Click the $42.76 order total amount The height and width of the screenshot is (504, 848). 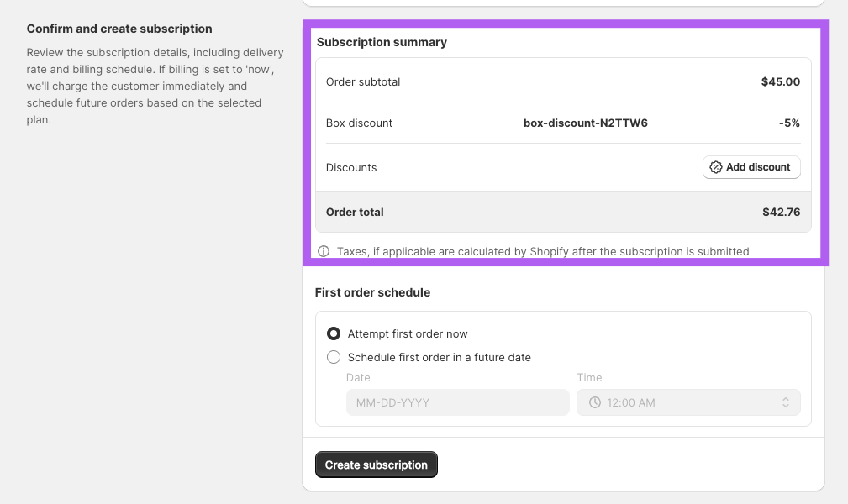781,212
